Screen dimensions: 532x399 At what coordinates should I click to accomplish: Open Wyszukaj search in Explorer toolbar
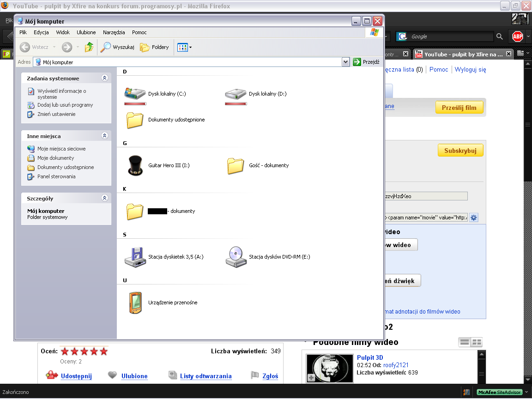coord(117,47)
